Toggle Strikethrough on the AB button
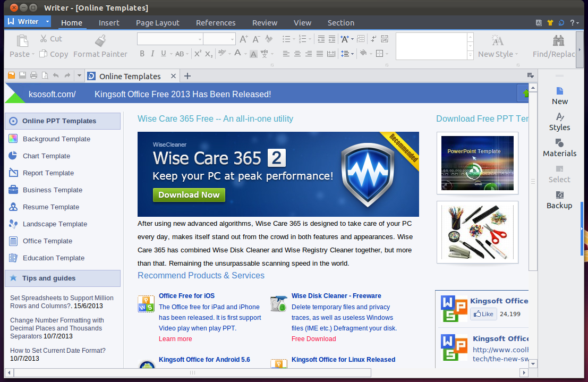Image resolution: width=588 pixels, height=382 pixels. (x=180, y=54)
